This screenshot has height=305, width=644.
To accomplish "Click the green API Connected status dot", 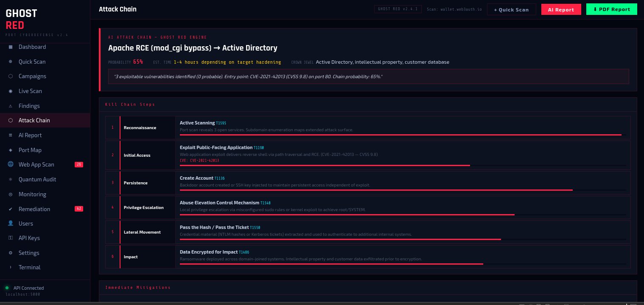I will tap(7, 288).
